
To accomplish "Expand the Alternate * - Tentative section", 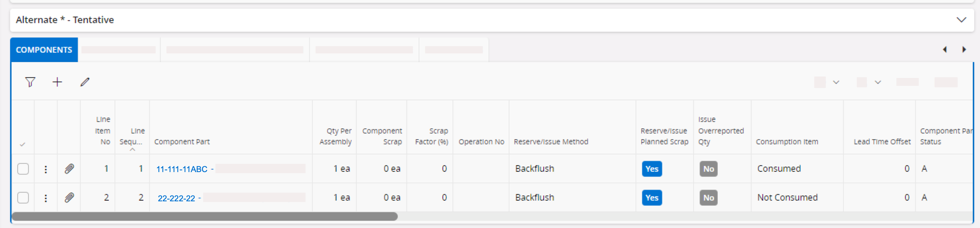I will coord(961,20).
